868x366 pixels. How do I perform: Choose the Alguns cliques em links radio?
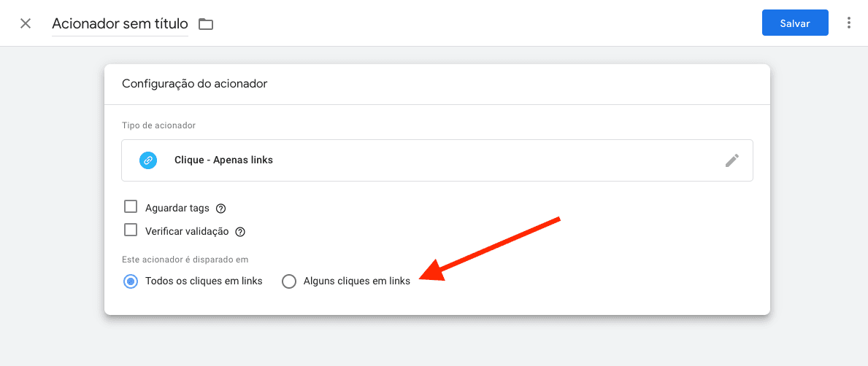(289, 281)
